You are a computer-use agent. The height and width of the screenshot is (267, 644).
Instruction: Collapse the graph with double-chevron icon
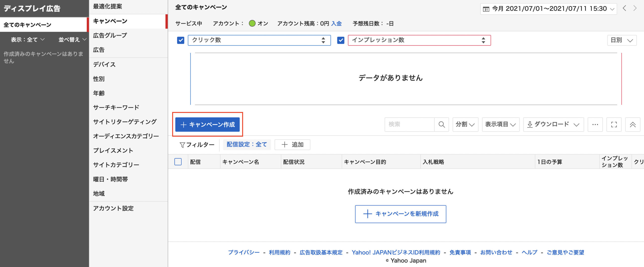[632, 124]
